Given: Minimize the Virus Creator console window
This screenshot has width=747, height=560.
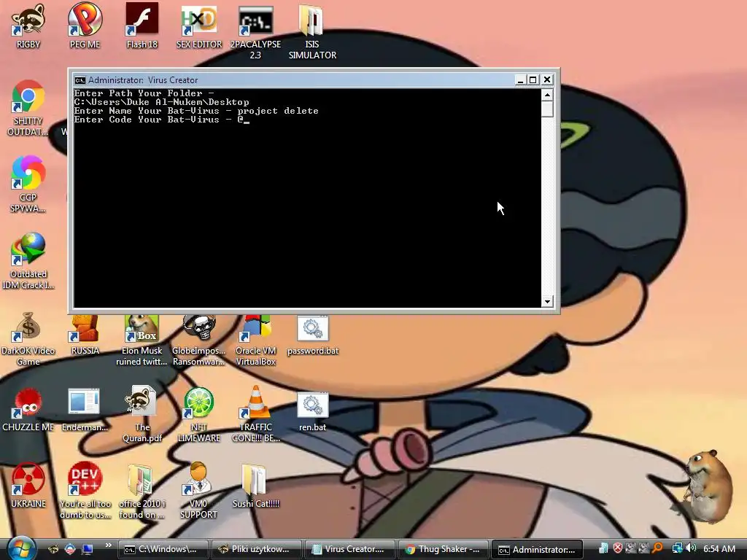Looking at the screenshot, I should [x=520, y=80].
